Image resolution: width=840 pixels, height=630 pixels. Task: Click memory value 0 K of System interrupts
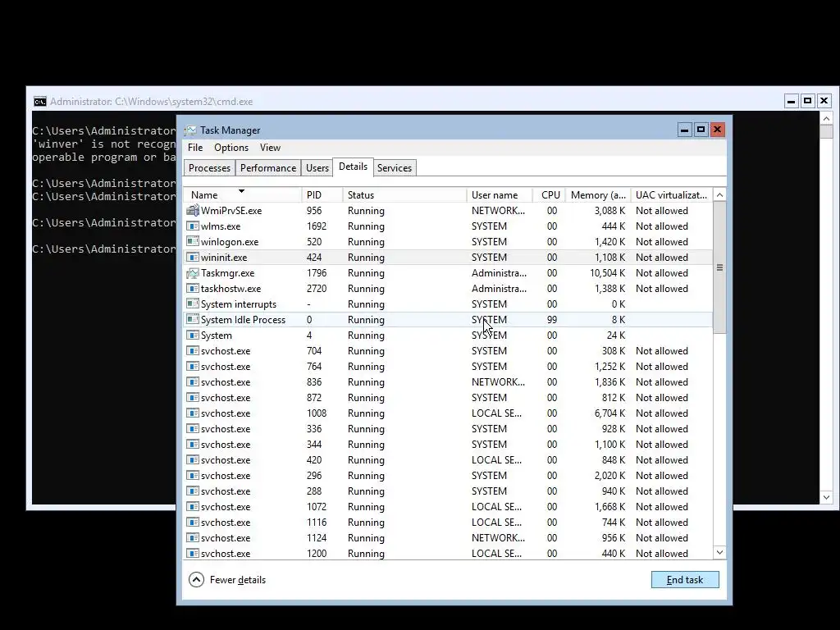tap(619, 304)
